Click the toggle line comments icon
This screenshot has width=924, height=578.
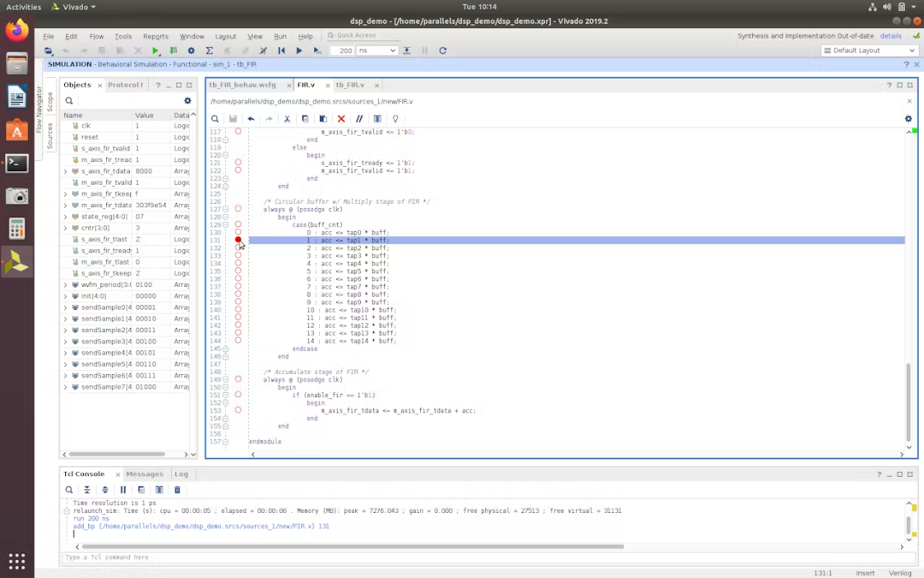pos(359,119)
